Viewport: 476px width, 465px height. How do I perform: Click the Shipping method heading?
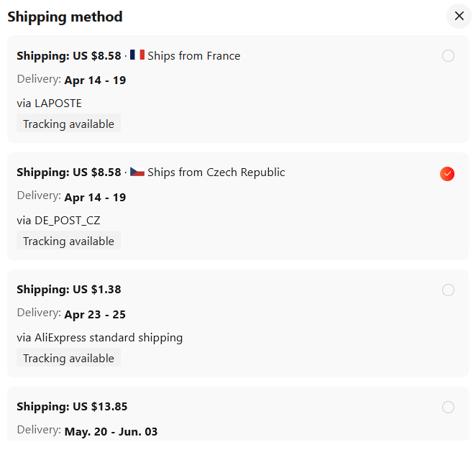[x=65, y=17]
